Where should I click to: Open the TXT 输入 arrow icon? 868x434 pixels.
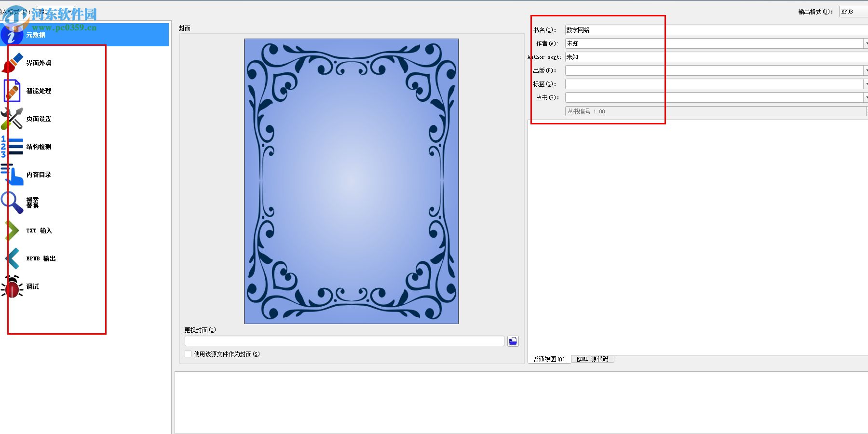tap(12, 231)
